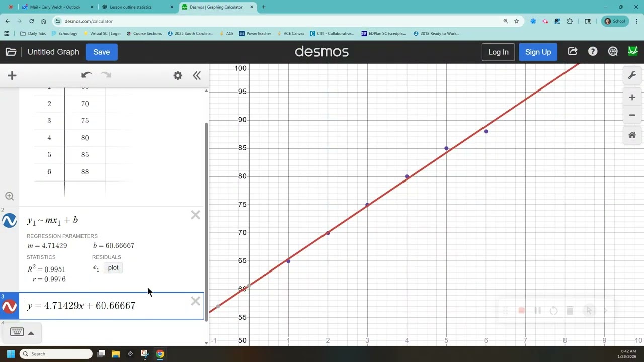This screenshot has width=644, height=362.
Task: Open File Explorer from taskbar
Action: point(115,354)
